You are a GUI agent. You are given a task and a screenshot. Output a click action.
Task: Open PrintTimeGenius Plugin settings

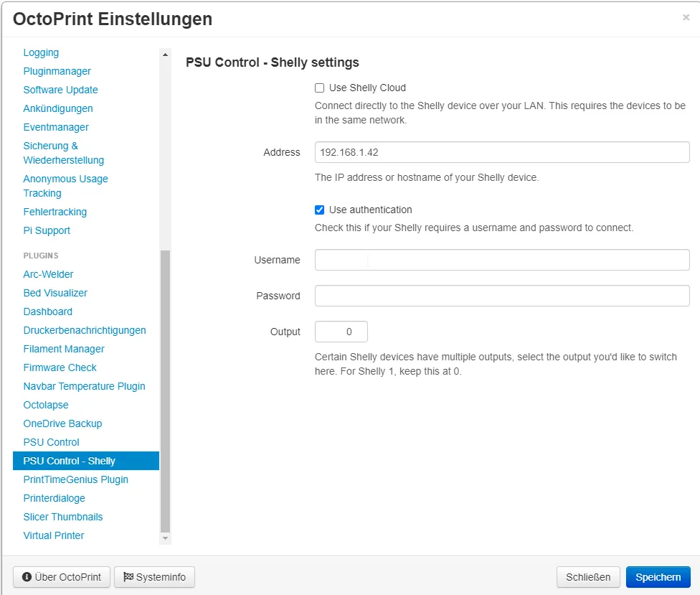76,479
